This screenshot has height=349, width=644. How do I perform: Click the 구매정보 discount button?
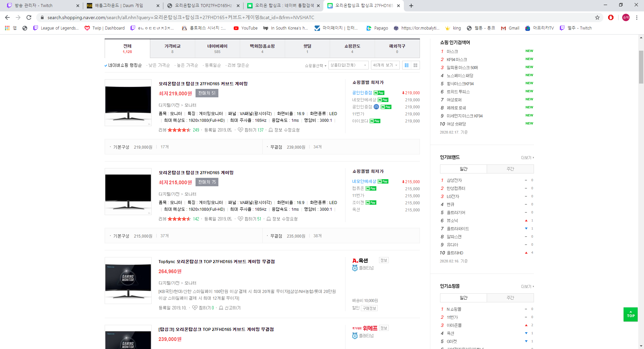[369, 308]
